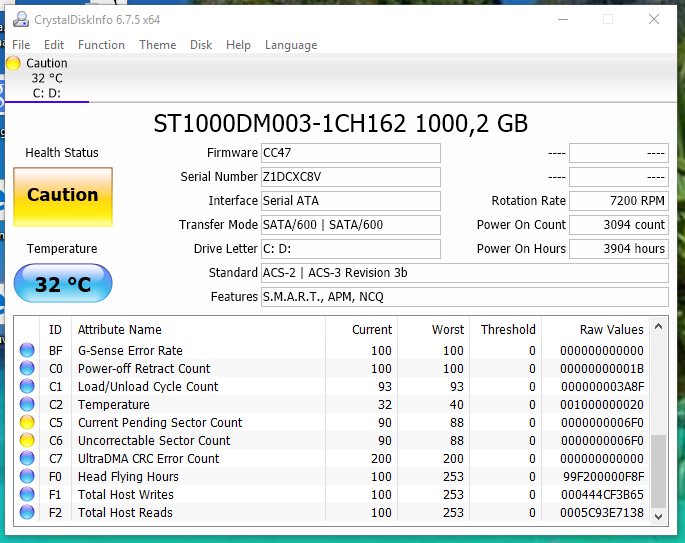Open the Theme menu

tap(158, 45)
